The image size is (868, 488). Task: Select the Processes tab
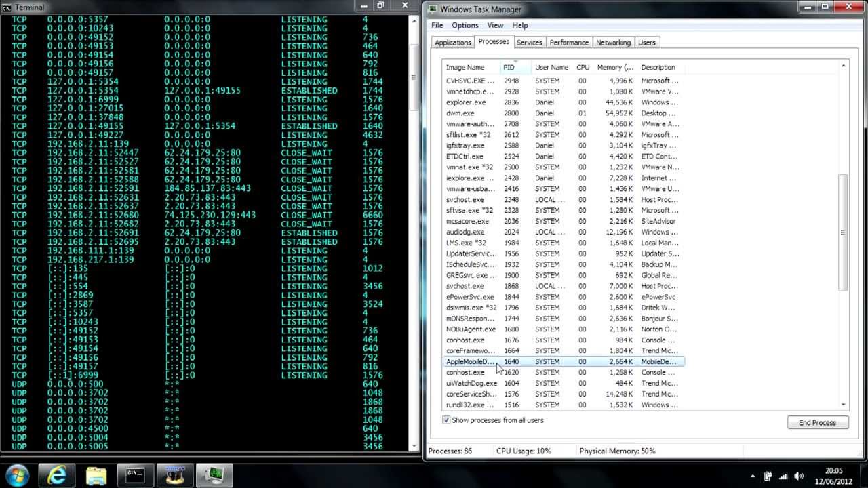[x=494, y=41]
